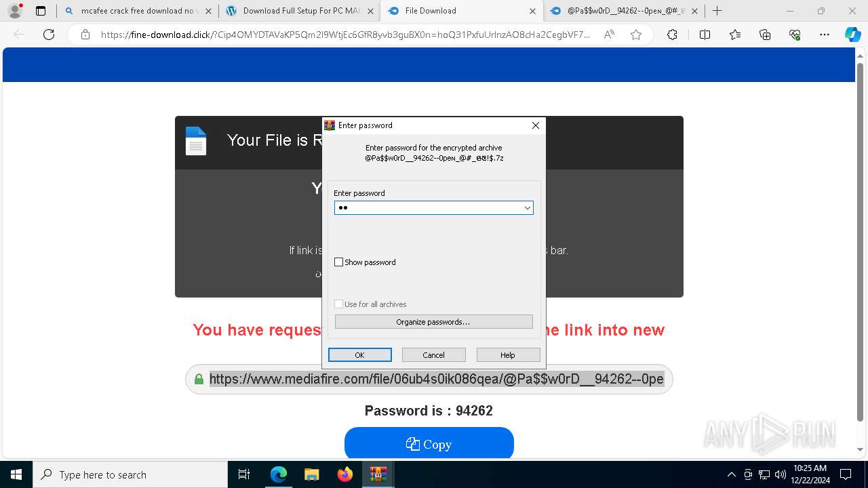Viewport: 868px width, 488px height.
Task: Click the Organize passwords button
Action: [x=433, y=322]
